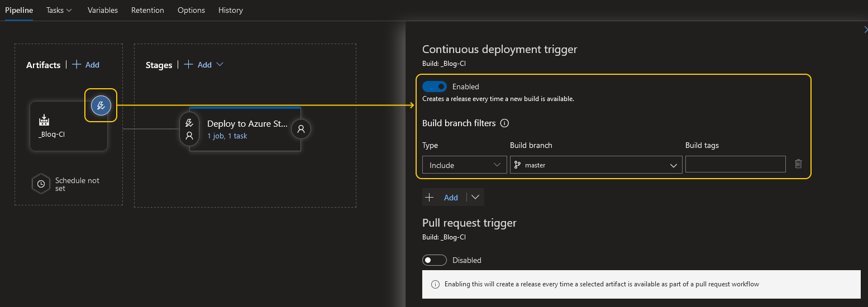Click the info icon in pull request notice
Screen dimensions: 868x307
click(436, 284)
